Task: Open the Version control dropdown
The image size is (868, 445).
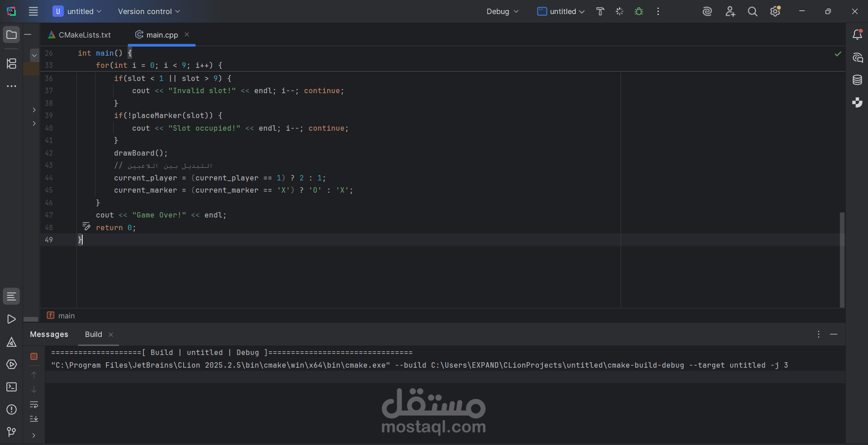Action: coord(149,11)
